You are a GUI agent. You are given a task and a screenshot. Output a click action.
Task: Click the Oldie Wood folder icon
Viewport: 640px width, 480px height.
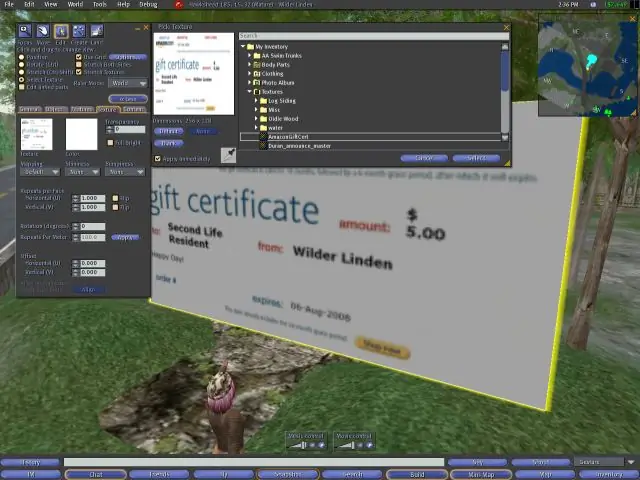264,119
